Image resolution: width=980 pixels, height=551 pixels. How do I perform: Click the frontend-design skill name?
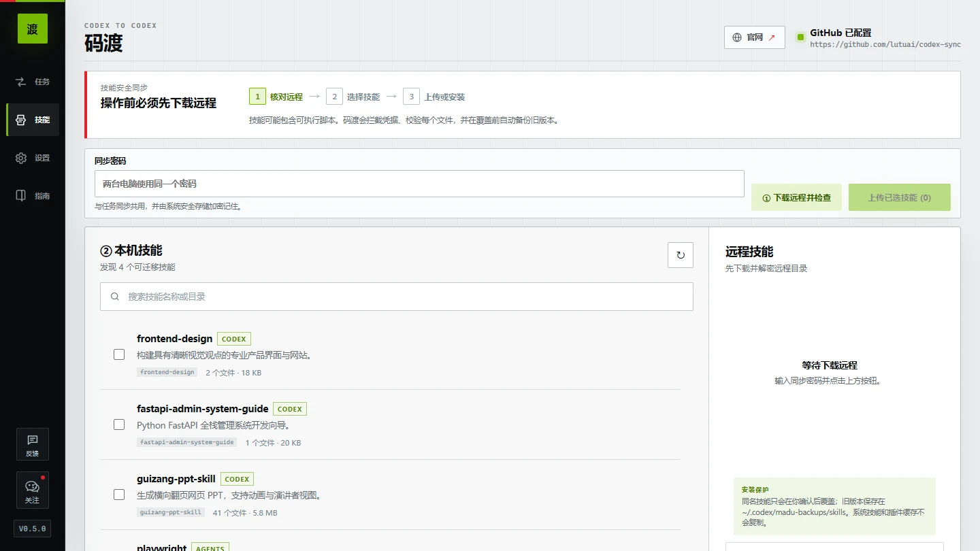175,339
